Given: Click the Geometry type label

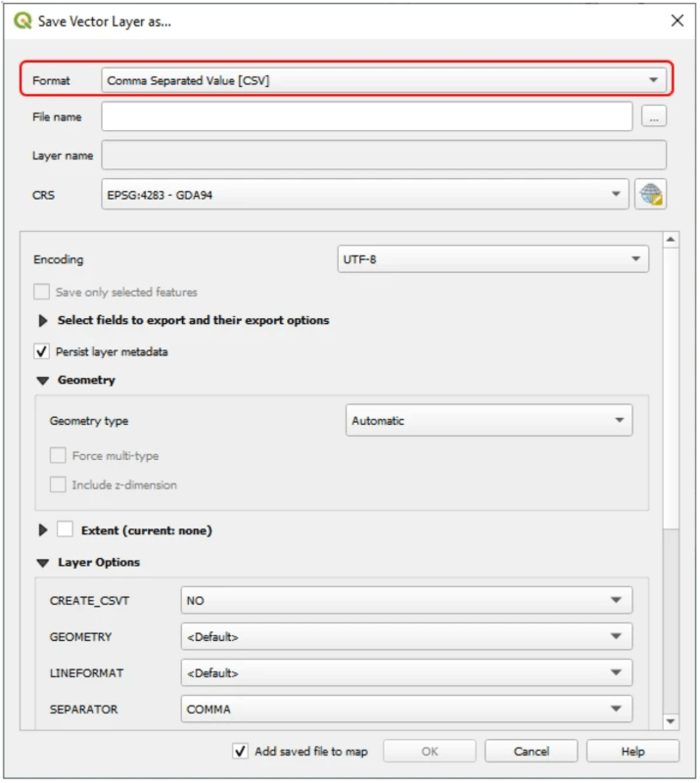Looking at the screenshot, I should [x=89, y=421].
